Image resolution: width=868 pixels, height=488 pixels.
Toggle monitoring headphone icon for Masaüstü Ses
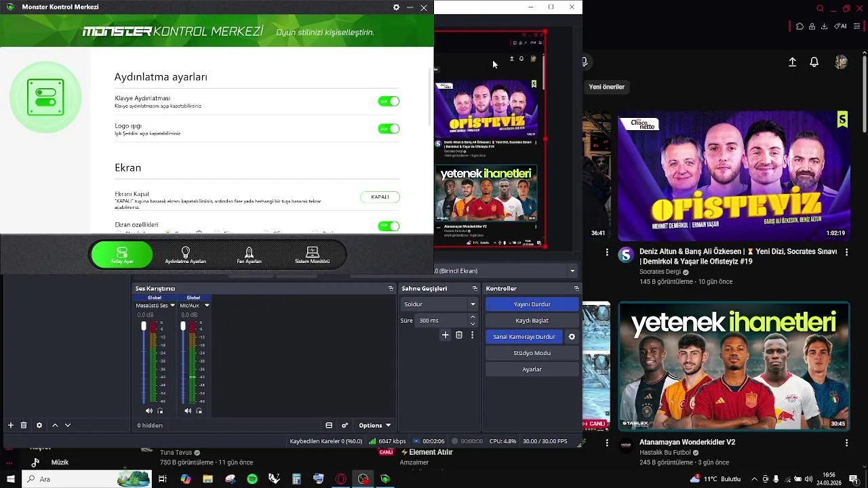[161, 411]
